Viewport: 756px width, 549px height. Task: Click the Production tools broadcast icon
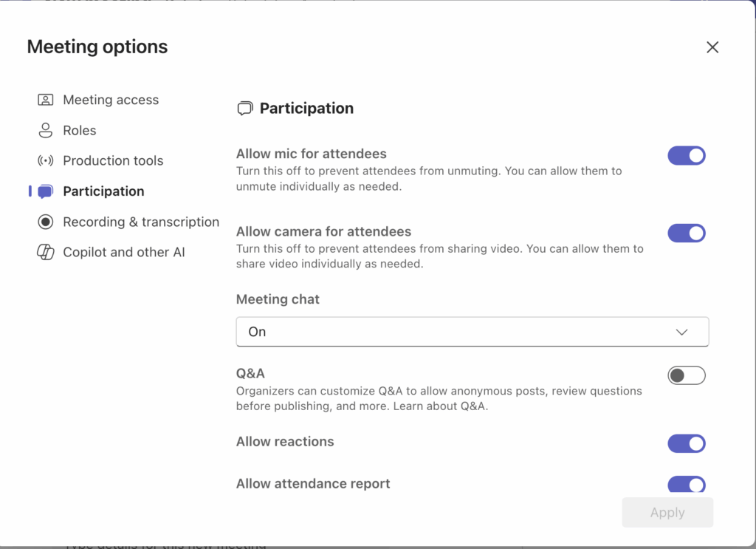46,161
